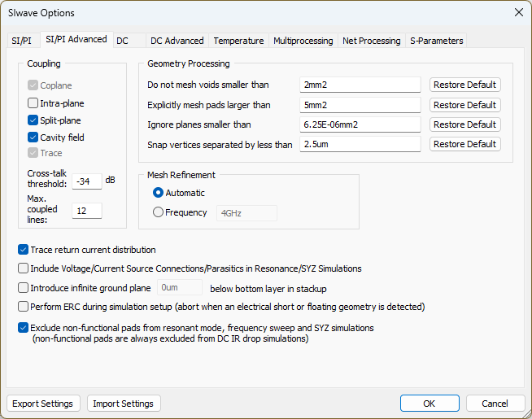Viewport: 532px width, 419px height.
Task: Cancel the SIwave Options dialog
Action: click(x=495, y=404)
